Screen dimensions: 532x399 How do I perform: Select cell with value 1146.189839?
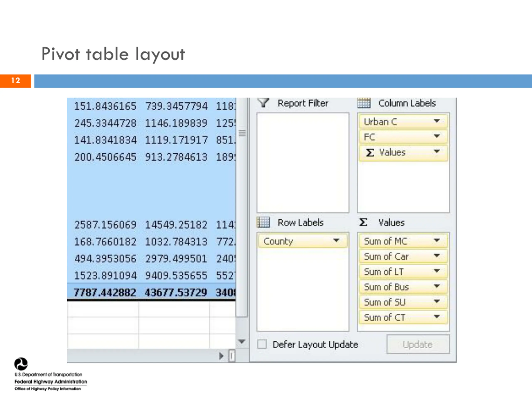pyautogui.click(x=176, y=123)
